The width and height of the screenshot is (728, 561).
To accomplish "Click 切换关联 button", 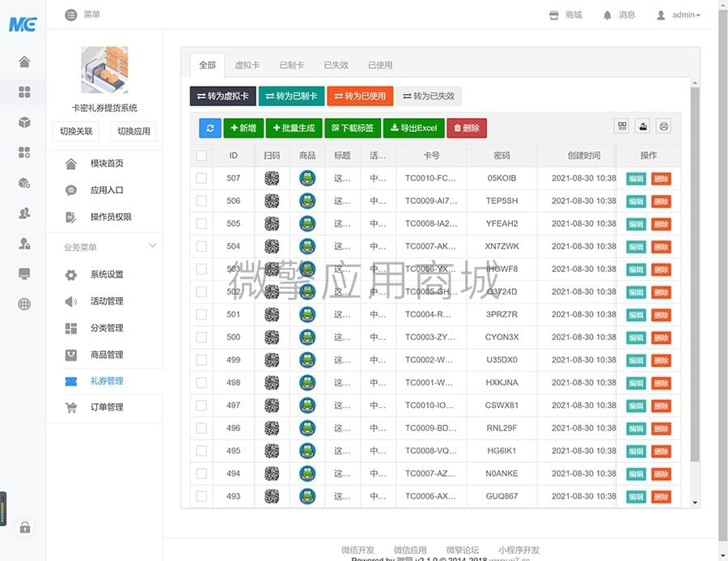I will pyautogui.click(x=76, y=131).
